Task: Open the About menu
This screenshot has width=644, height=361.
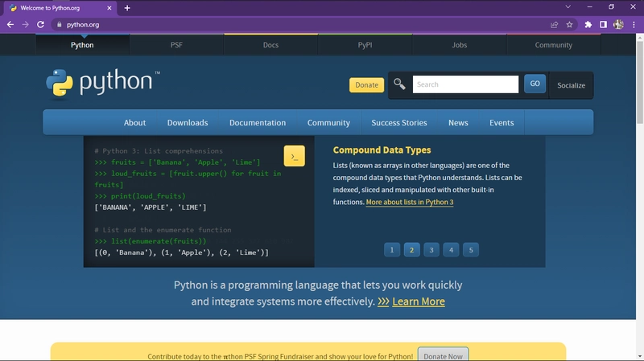Action: point(134,123)
